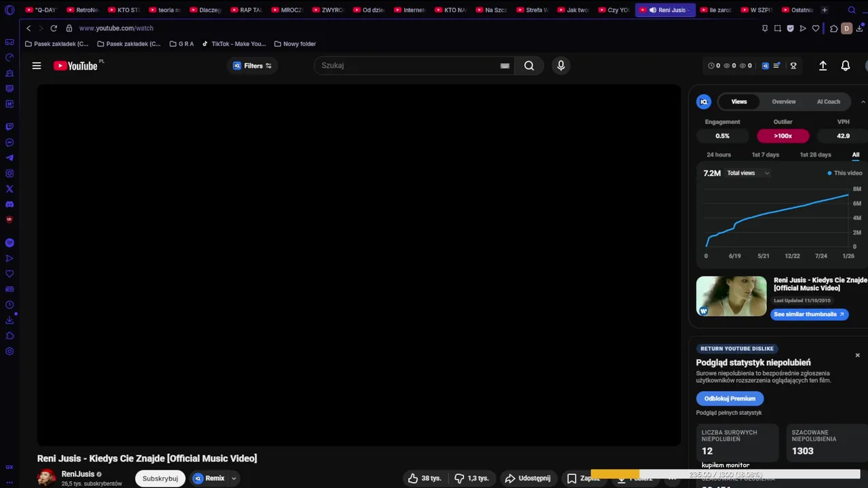Click the Udostępnij share button
Viewport: 868px width, 488px height.
pos(528,479)
